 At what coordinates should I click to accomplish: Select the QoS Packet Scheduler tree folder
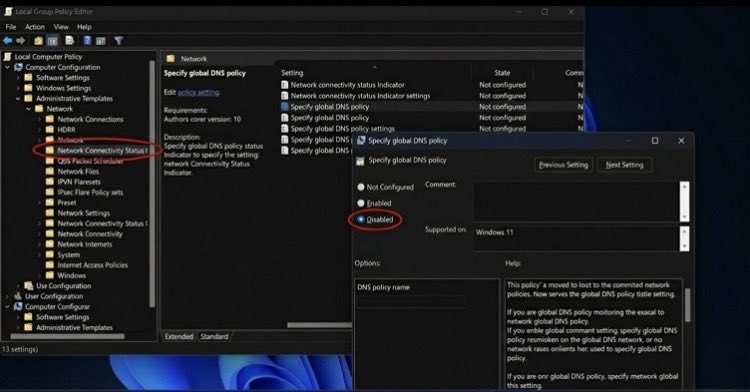click(x=90, y=161)
